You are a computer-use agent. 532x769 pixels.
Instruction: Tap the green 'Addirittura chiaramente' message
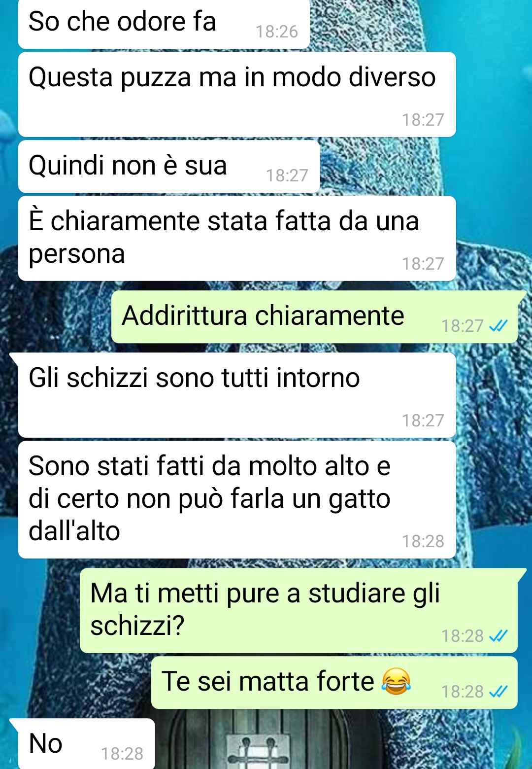[x=314, y=316]
